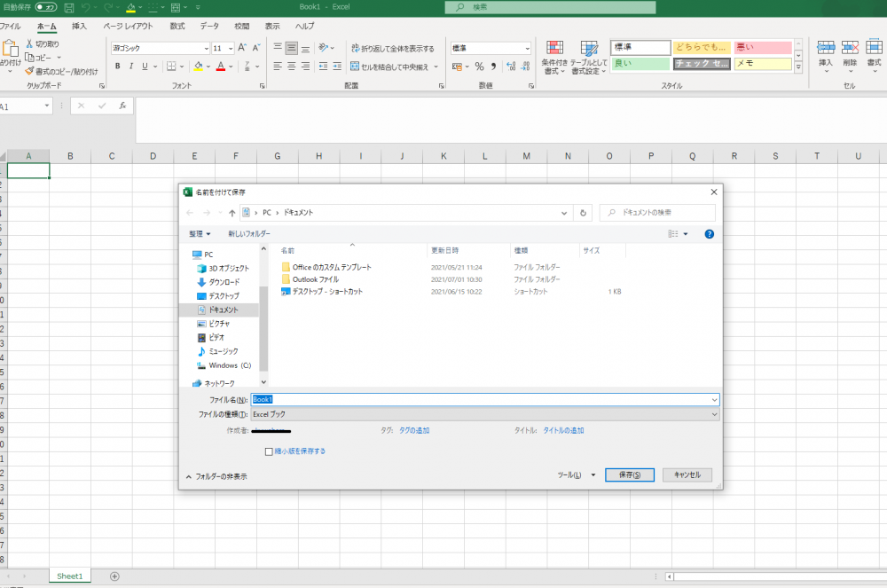Screen dimensions: 887x588
Task: Click the Save floppy icon in title bar
Action: pyautogui.click(x=69, y=7)
